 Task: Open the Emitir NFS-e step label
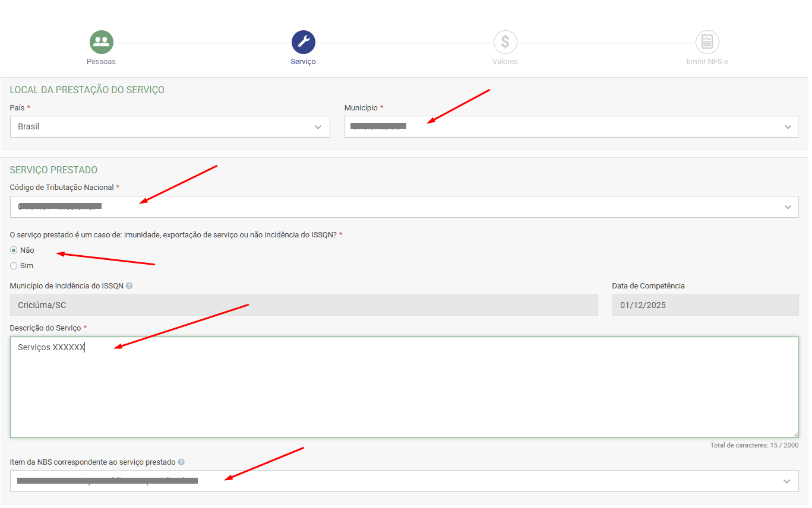tap(707, 62)
